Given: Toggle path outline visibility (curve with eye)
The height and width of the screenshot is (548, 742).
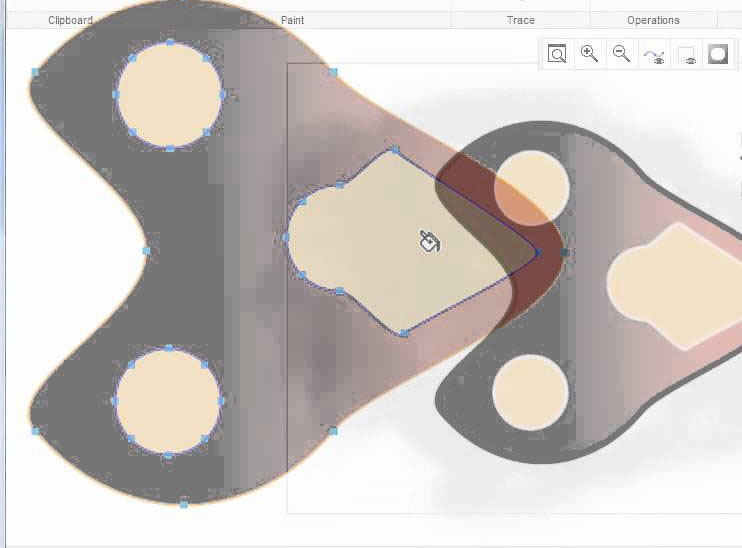Looking at the screenshot, I should [x=654, y=55].
